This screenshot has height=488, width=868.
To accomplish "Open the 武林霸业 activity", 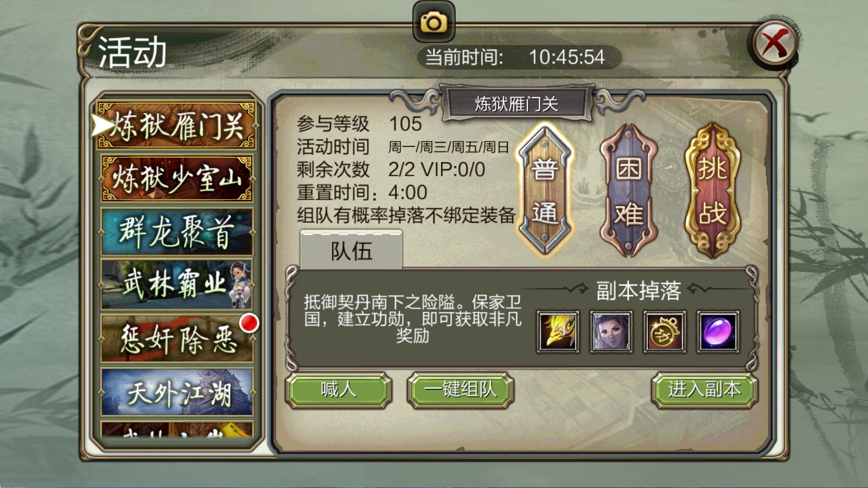I will coord(176,285).
